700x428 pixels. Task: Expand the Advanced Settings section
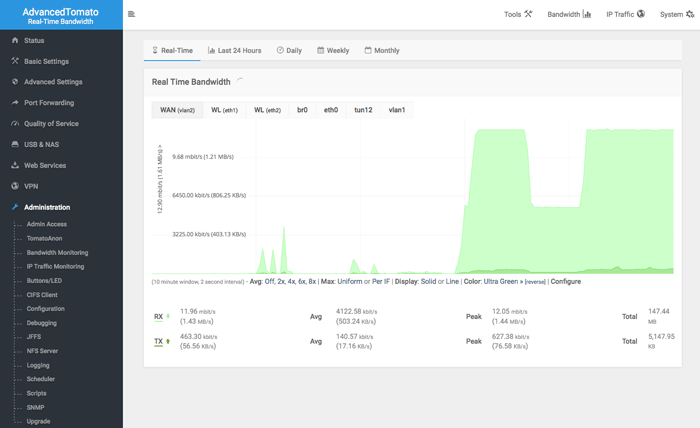point(53,82)
